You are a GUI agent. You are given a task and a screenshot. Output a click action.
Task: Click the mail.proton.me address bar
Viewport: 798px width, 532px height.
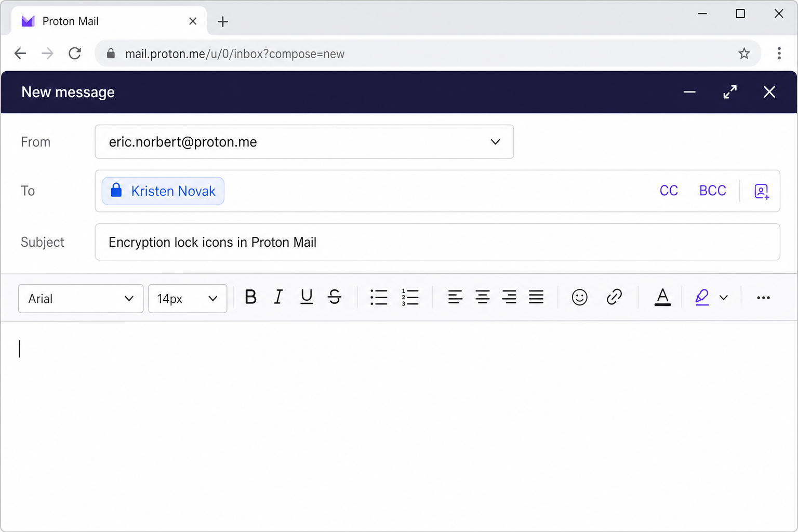click(428, 54)
